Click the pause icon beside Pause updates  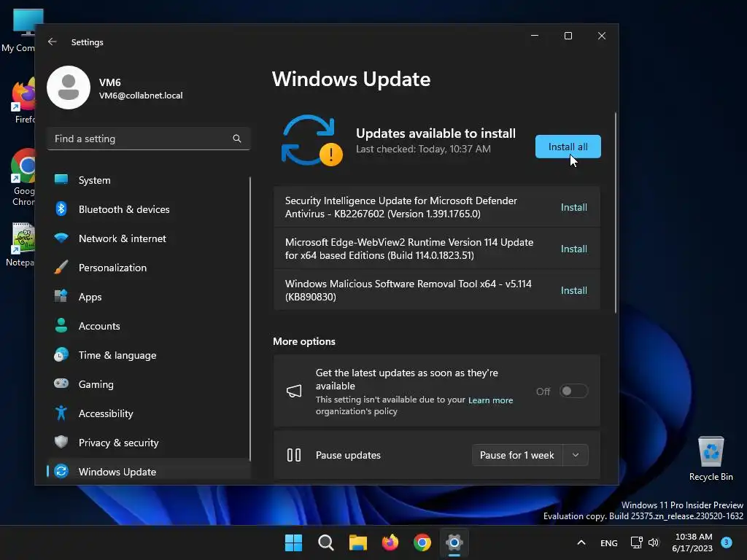pos(294,455)
